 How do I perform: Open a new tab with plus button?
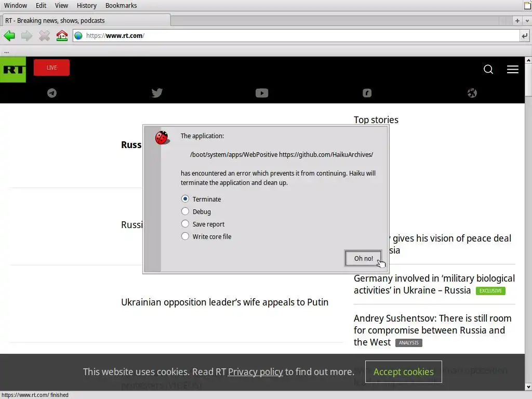tap(517, 21)
